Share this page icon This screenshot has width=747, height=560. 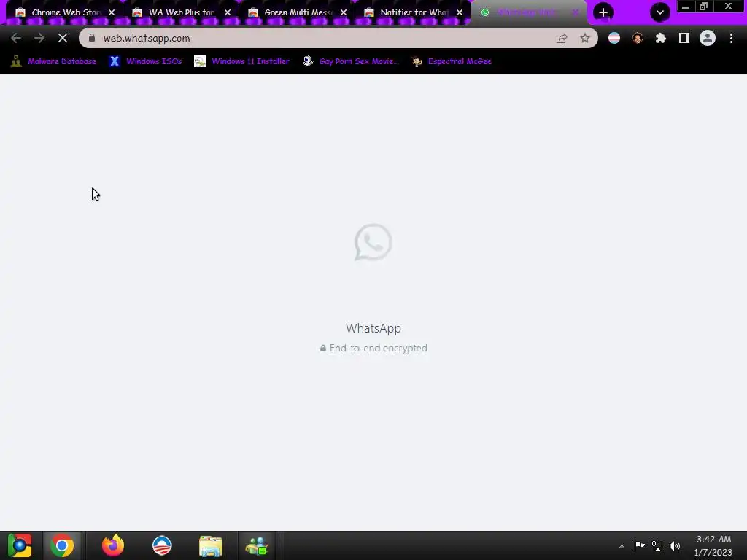click(x=562, y=38)
